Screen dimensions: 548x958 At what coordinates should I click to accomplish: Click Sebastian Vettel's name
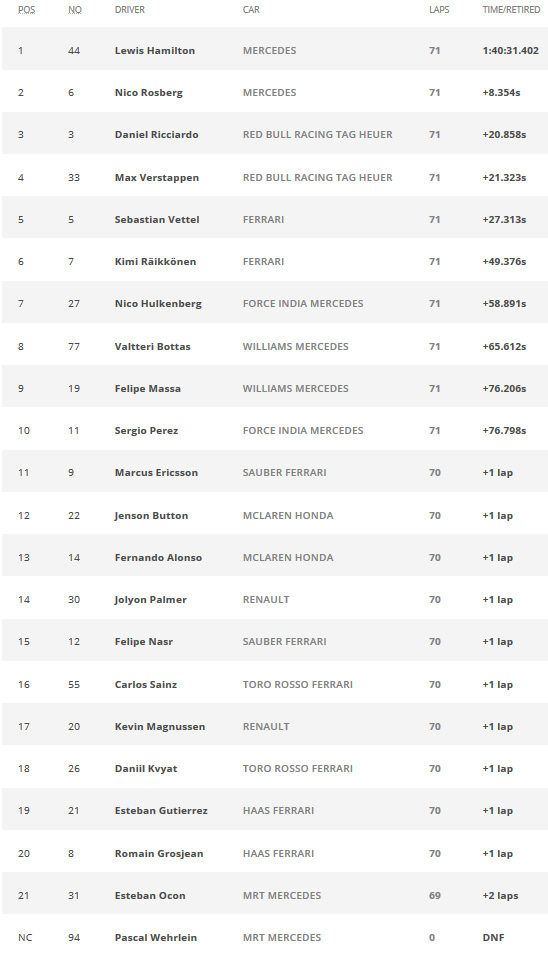click(x=157, y=219)
